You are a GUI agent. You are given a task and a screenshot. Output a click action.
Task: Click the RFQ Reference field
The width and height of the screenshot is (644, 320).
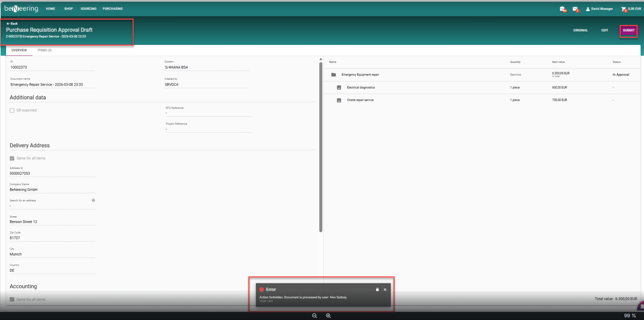click(x=208, y=111)
